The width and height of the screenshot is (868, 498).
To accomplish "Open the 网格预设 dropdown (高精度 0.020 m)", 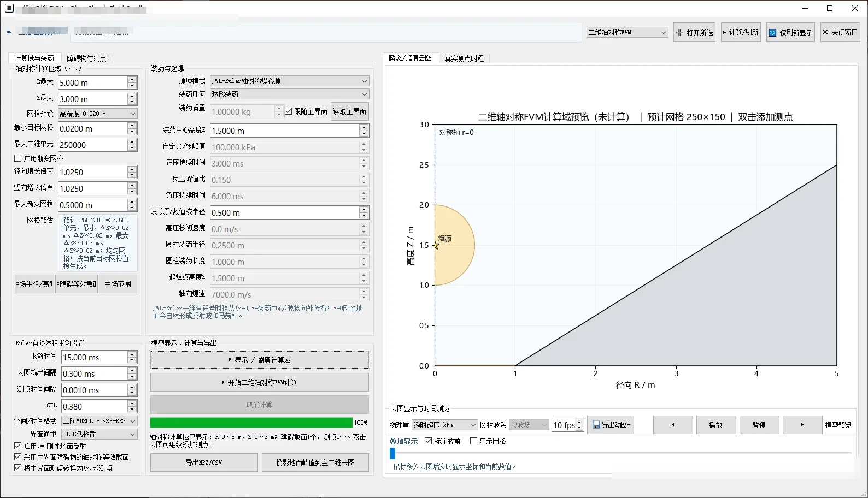I will pyautogui.click(x=98, y=114).
